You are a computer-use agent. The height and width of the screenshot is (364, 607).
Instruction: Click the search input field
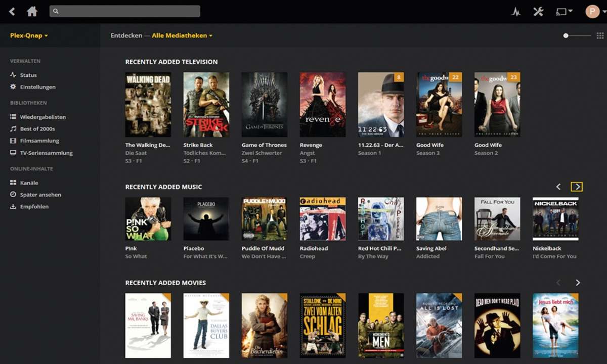click(x=125, y=11)
